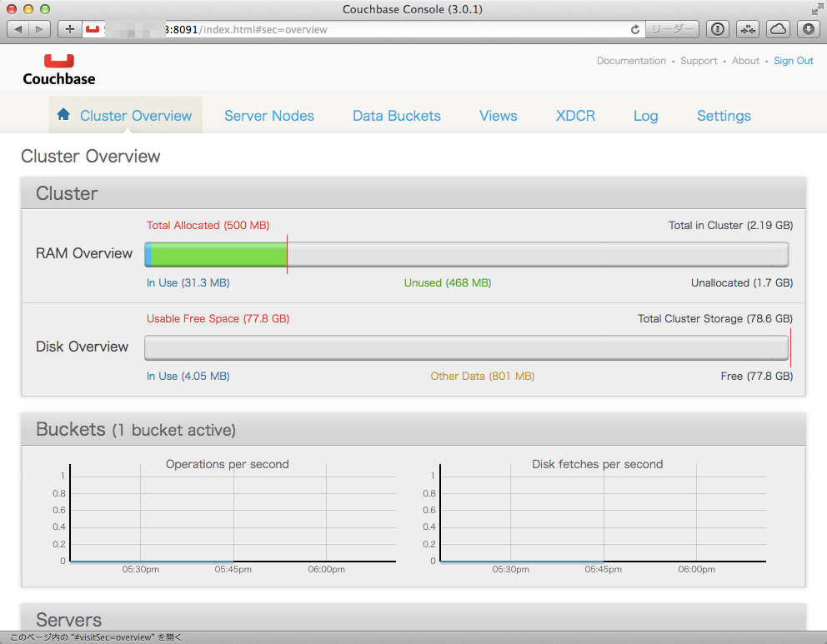This screenshot has width=827, height=644.
Task: Reload the page with the refresh icon
Action: coord(634,28)
